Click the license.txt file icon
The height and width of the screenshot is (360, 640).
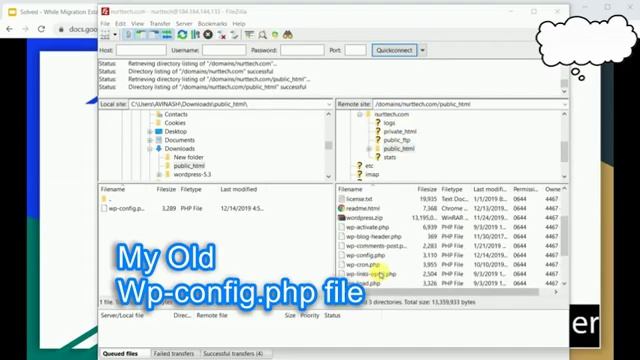341,199
